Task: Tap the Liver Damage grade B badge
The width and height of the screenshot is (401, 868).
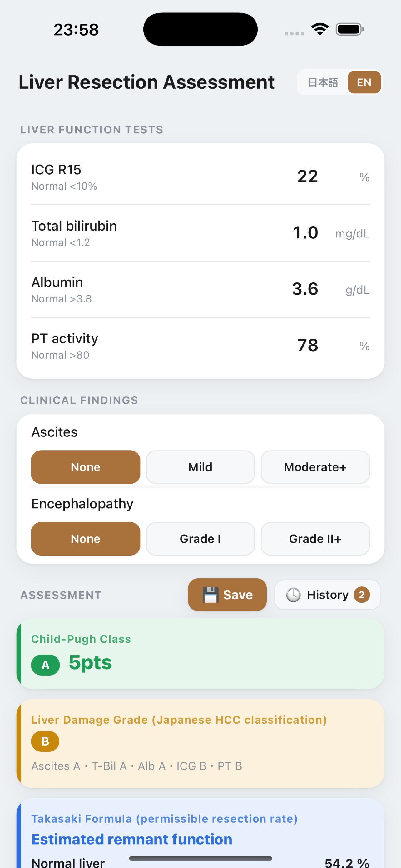Action: [45, 741]
